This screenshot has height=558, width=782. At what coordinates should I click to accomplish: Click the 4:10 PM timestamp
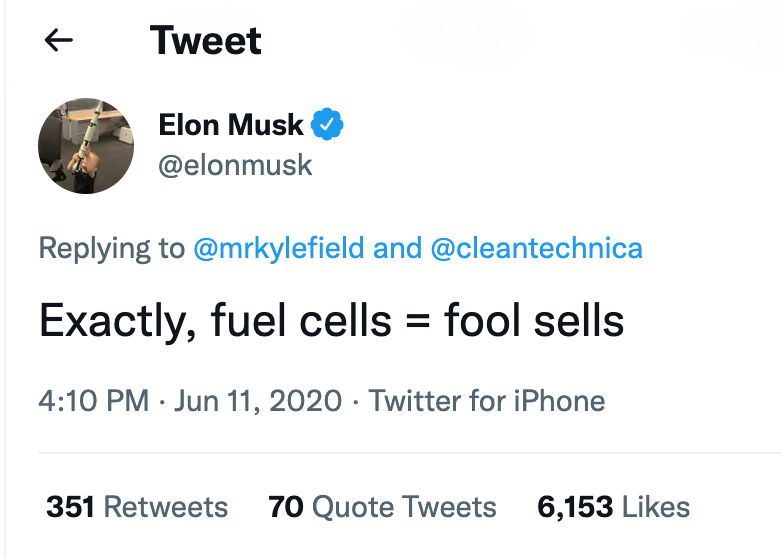tap(93, 402)
